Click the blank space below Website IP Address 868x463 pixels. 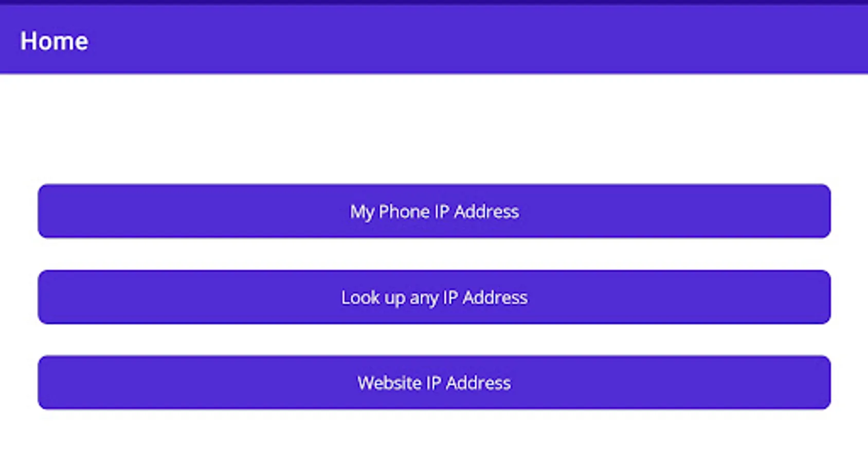(x=434, y=436)
